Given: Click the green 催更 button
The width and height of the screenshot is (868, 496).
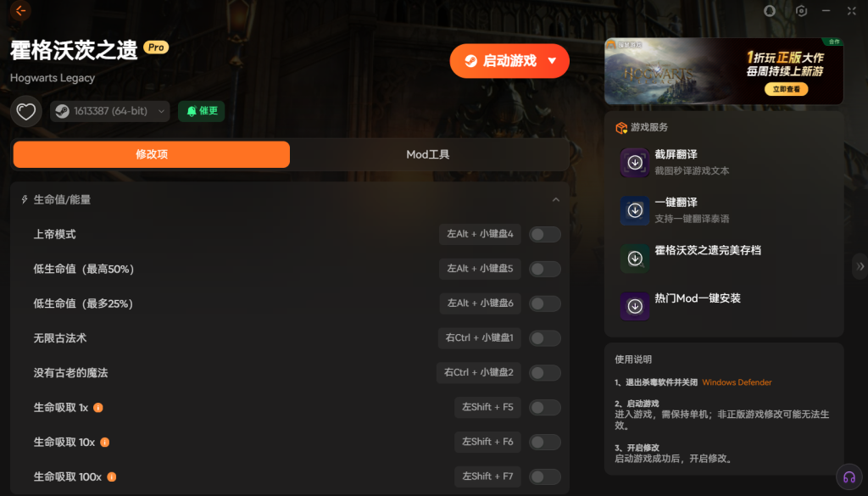Looking at the screenshot, I should 202,111.
